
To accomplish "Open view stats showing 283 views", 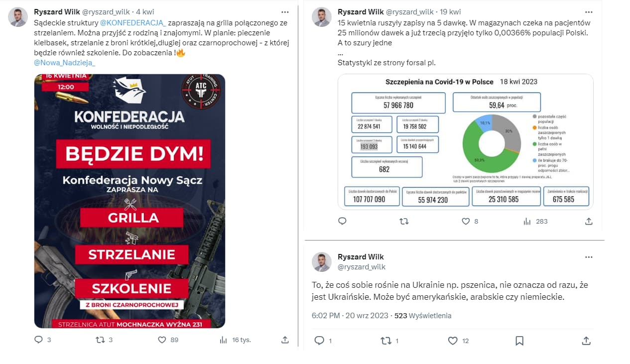I will point(527,221).
